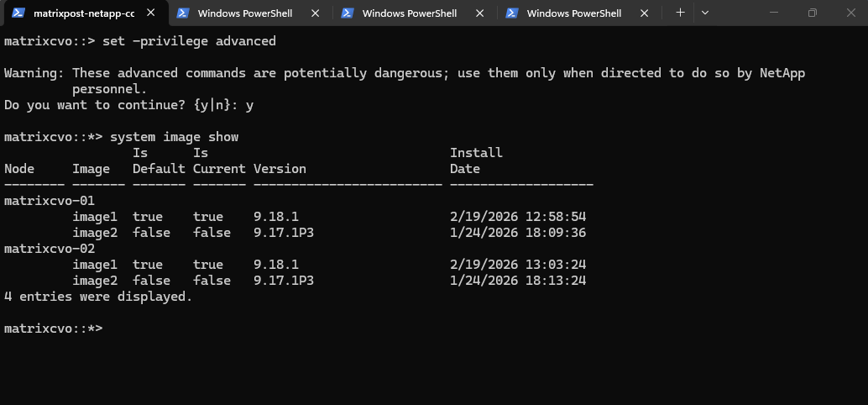Open a new tab with the plus button

pos(680,13)
